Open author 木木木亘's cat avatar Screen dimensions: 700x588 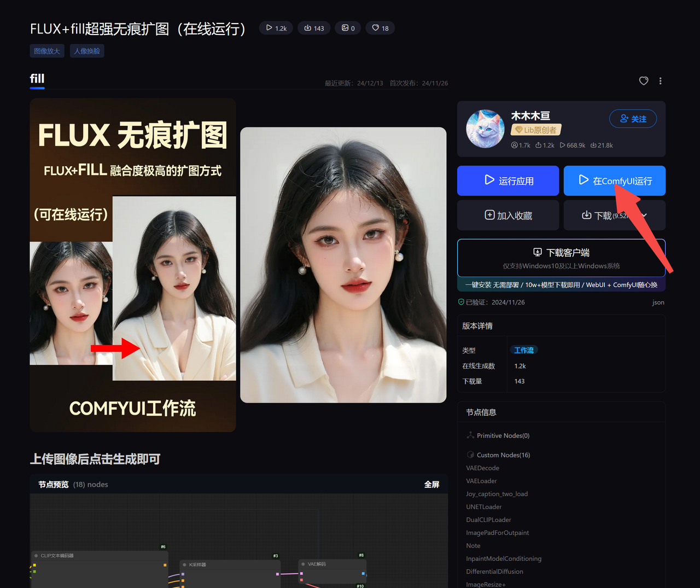(x=485, y=129)
